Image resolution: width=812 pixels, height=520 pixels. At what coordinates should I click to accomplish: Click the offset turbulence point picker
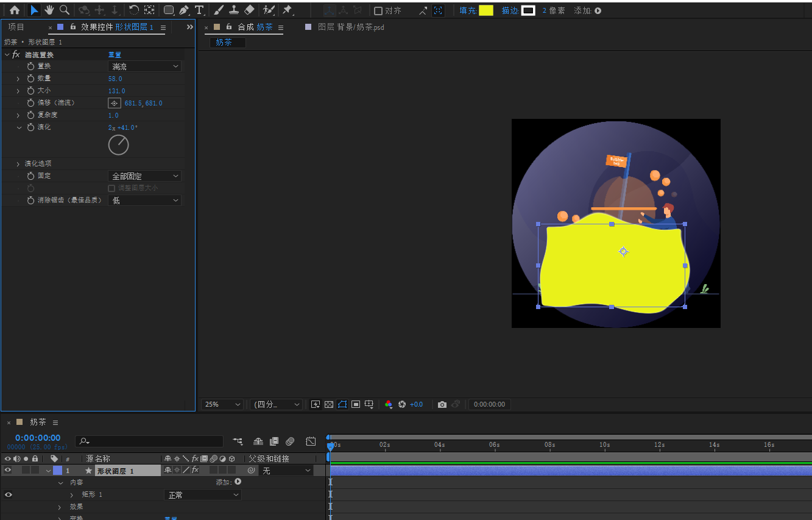coord(115,103)
